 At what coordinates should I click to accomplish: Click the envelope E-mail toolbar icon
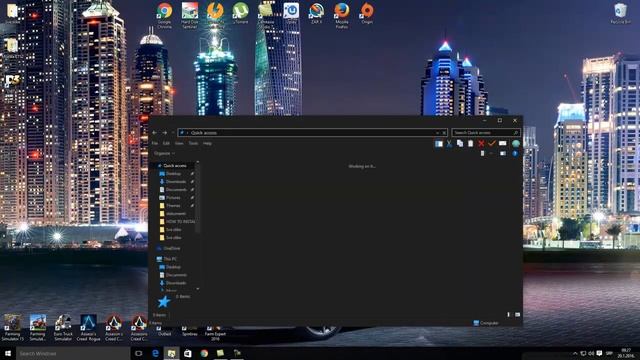[x=503, y=144]
